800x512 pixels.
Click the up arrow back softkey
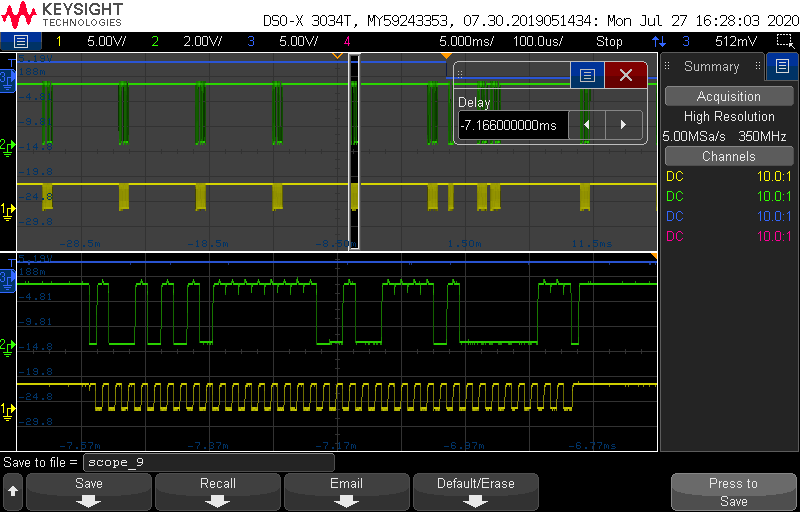tap(13, 492)
